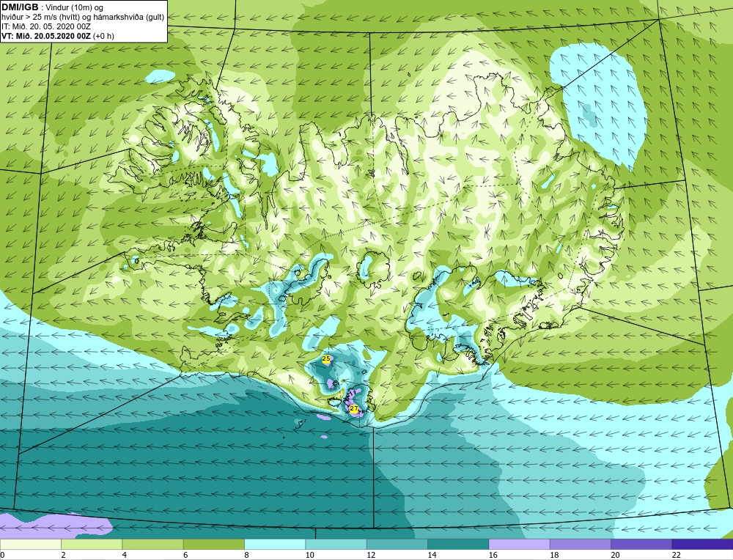This screenshot has height=560, width=733.
Task: Select the 14–16 m/s dark teal swatch
Action: tap(458, 544)
